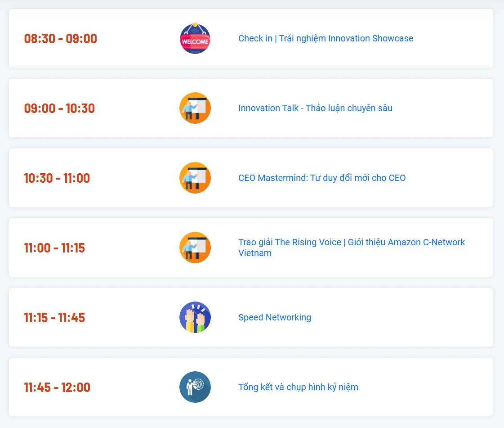Click the presenter icon beside Innovation Talk
Viewport: 504px width, 428px height.
195,108
